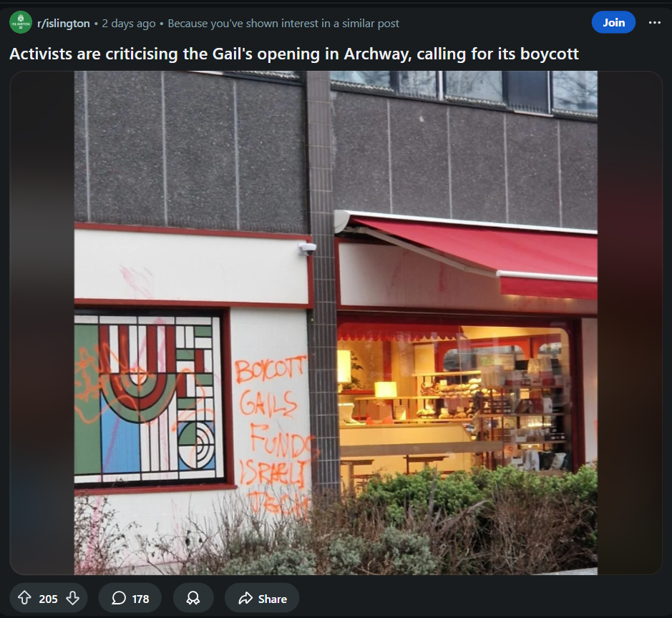Click 'Because you've shown interest' recommendation text
Viewport: 672px width, 618px height.
coord(283,23)
